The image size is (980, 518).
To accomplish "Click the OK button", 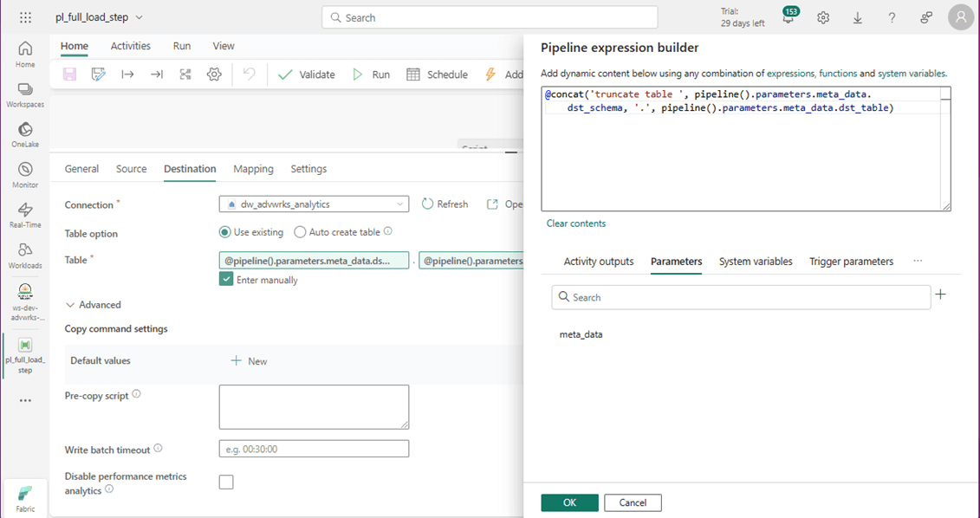I will [x=569, y=502].
